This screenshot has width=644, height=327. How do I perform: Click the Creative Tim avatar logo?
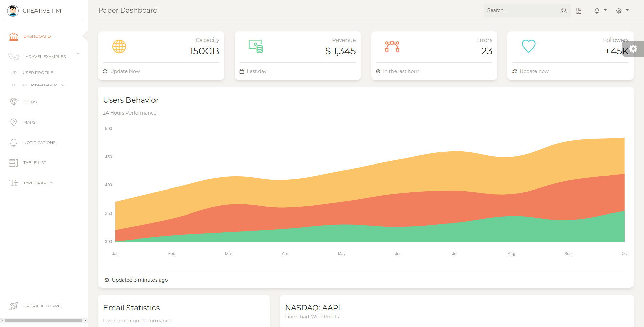(x=13, y=11)
